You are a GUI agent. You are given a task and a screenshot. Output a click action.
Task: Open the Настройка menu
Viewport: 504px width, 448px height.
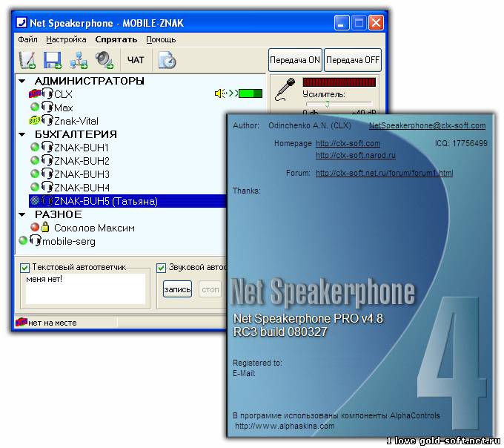[x=66, y=39]
